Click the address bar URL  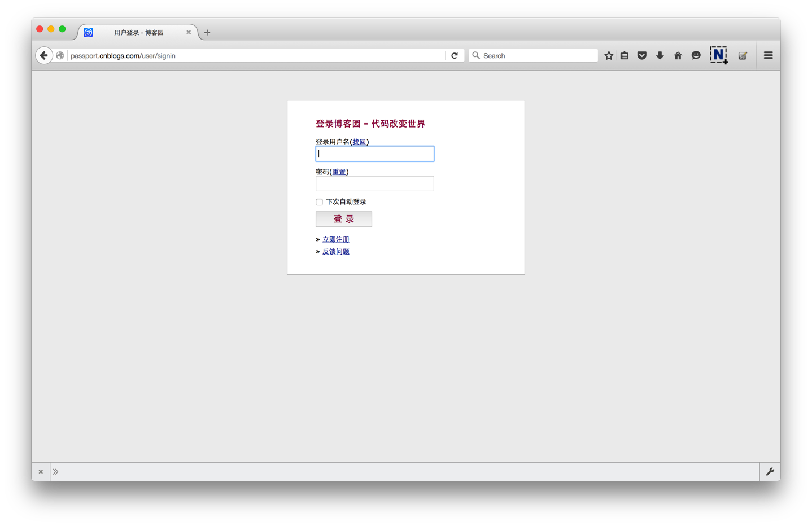point(123,55)
